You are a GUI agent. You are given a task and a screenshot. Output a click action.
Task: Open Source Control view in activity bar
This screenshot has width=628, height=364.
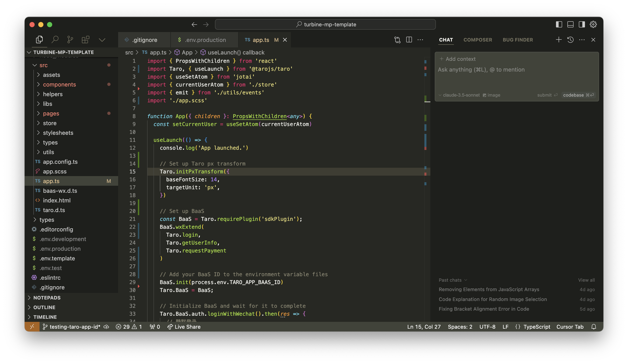click(x=70, y=40)
